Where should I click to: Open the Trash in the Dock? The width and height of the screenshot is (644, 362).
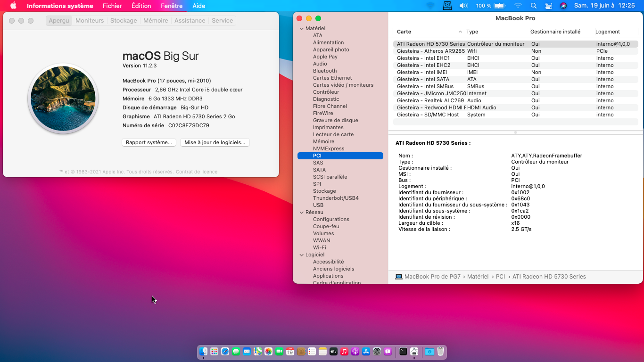[x=440, y=351]
